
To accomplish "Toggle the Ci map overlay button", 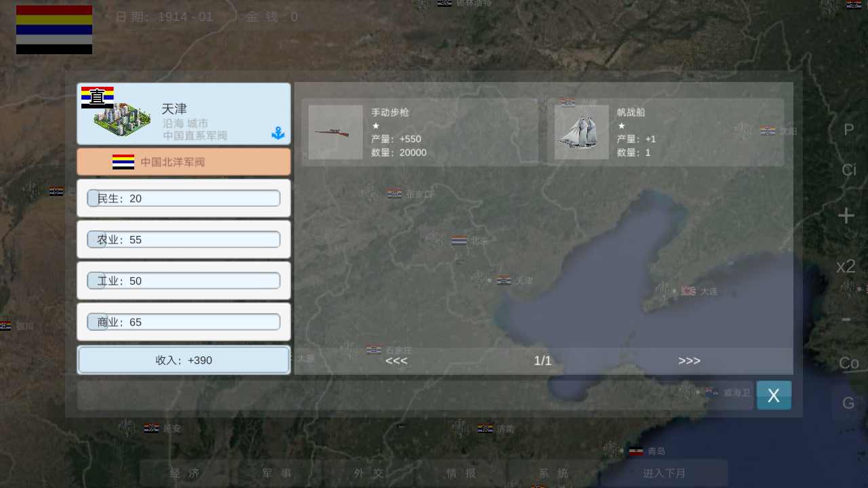I will click(x=848, y=170).
